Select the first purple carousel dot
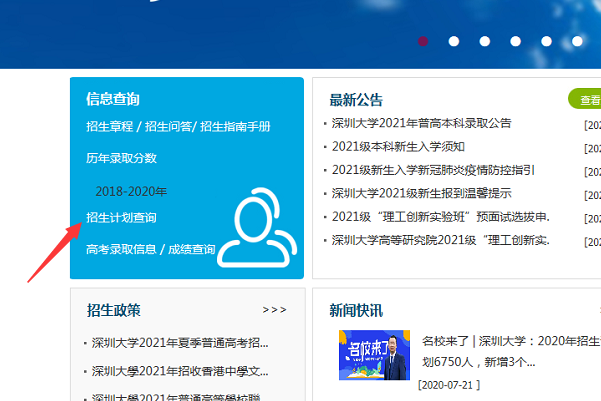This screenshot has width=601, height=401. (x=423, y=41)
